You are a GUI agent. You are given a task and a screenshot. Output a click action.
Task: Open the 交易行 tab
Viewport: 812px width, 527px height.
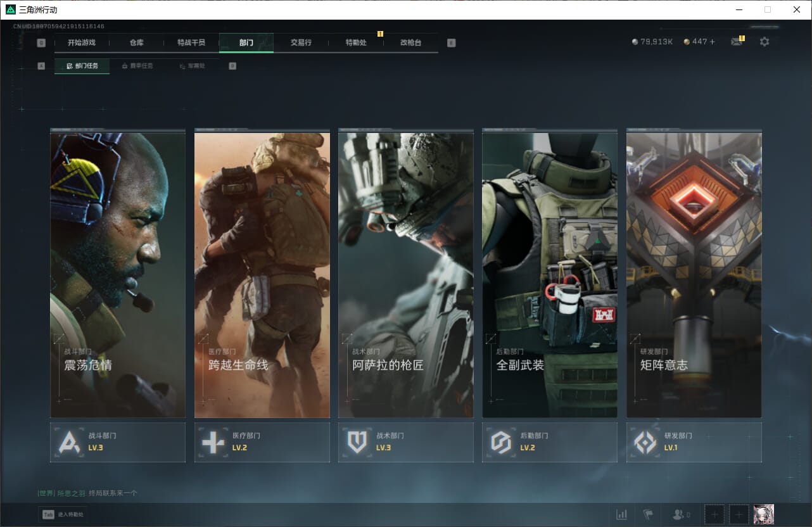pos(301,43)
